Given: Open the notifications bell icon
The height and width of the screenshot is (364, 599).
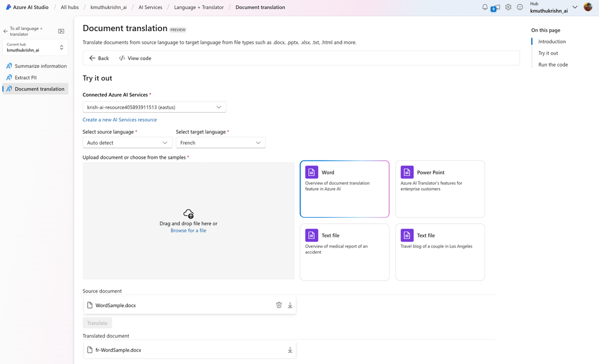Looking at the screenshot, I should pos(485,7).
